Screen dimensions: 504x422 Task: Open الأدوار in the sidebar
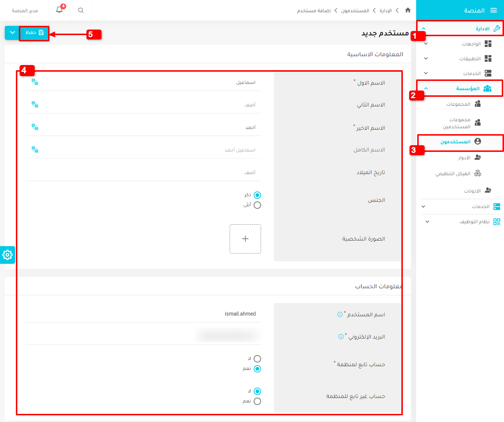pos(464,158)
